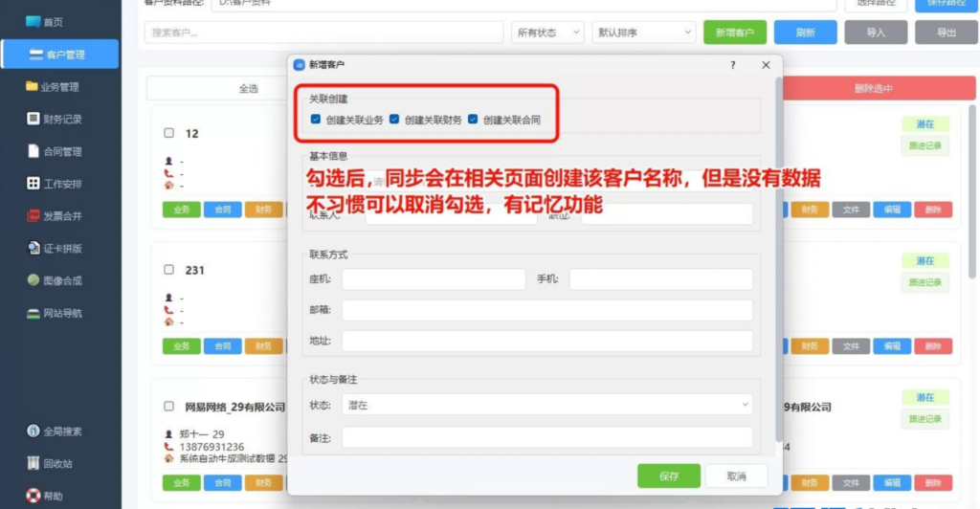Click the 邮箱 email input field
This screenshot has width=980, height=509.
pos(547,310)
